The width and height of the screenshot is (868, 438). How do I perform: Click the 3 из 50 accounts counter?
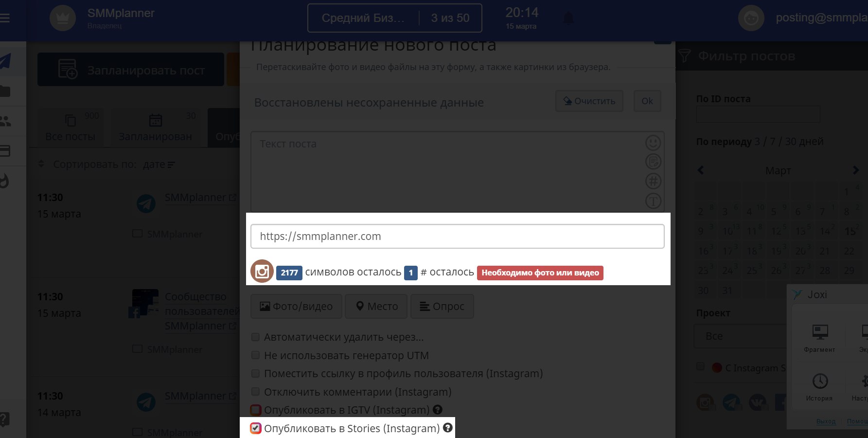450,18
